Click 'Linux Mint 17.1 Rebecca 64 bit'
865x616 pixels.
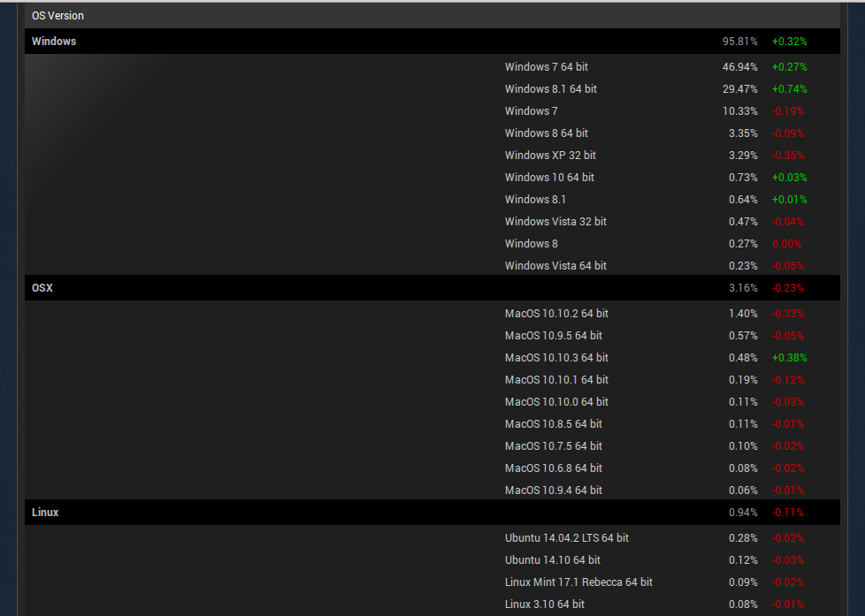click(x=578, y=582)
